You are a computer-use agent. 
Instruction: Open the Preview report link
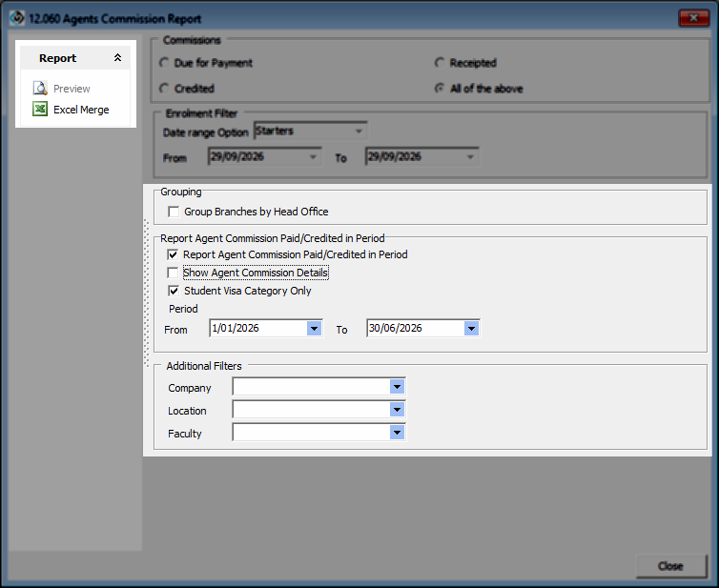72,89
